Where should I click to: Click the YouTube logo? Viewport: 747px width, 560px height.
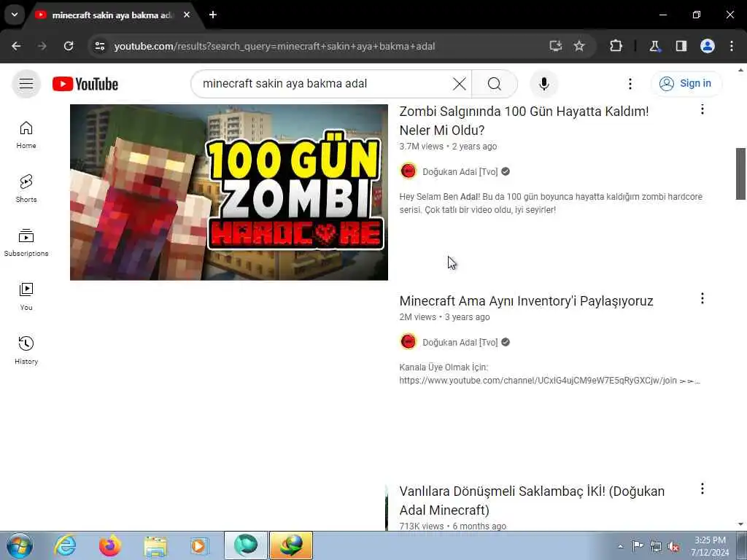[85, 84]
